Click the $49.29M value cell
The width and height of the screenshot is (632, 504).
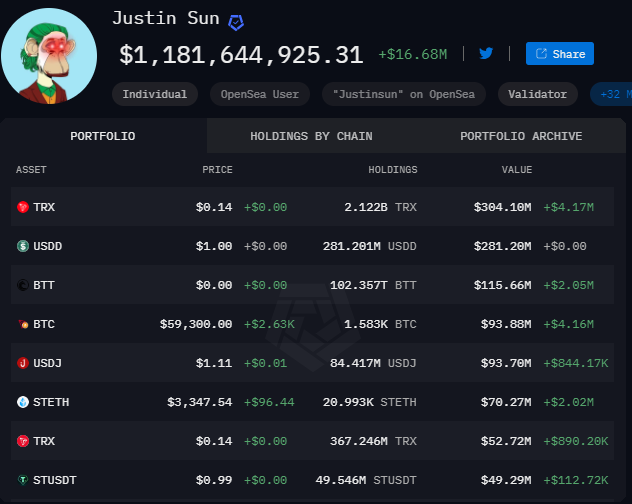[506, 480]
